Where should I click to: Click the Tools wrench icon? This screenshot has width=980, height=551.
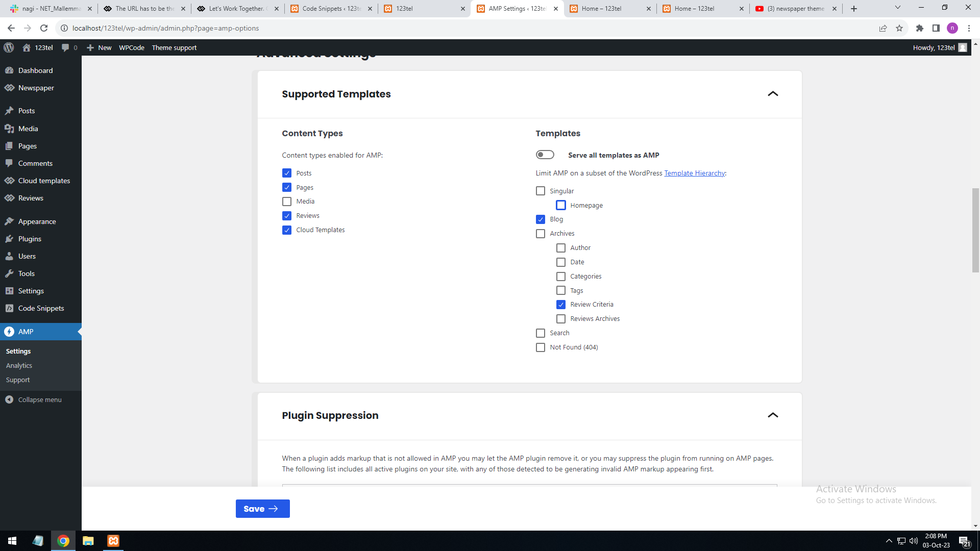click(x=9, y=273)
